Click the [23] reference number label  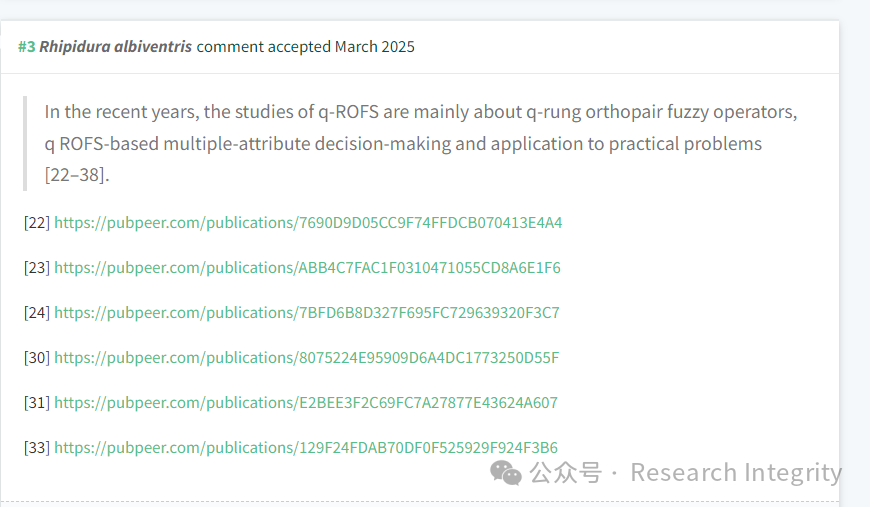coord(37,267)
